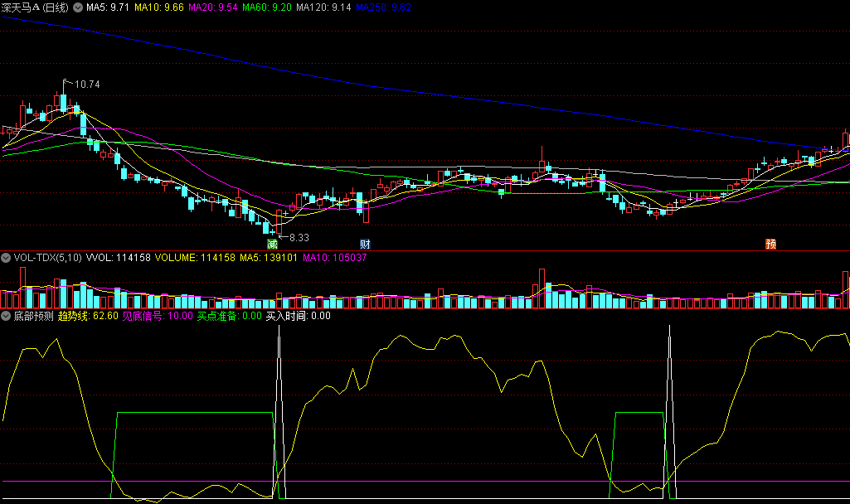Open the VOL-TDX indicator dropdown circle
Image resolution: width=850 pixels, height=504 pixels.
coord(6,258)
